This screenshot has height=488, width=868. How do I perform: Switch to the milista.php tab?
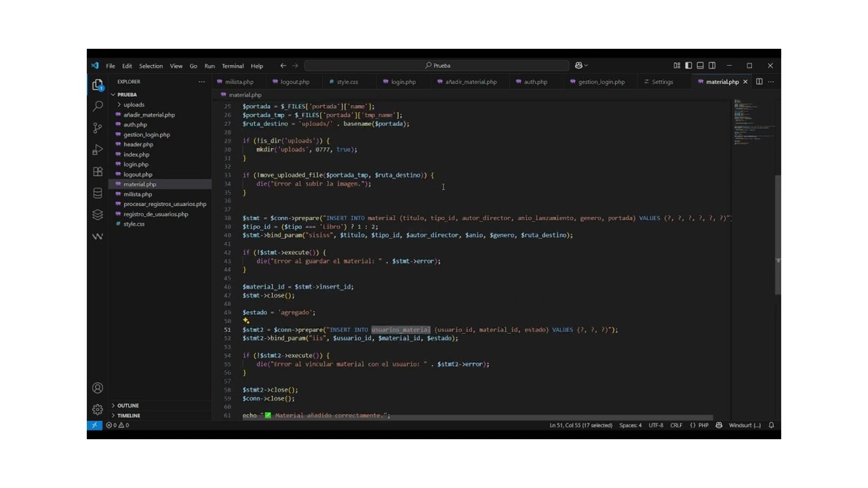click(x=239, y=82)
